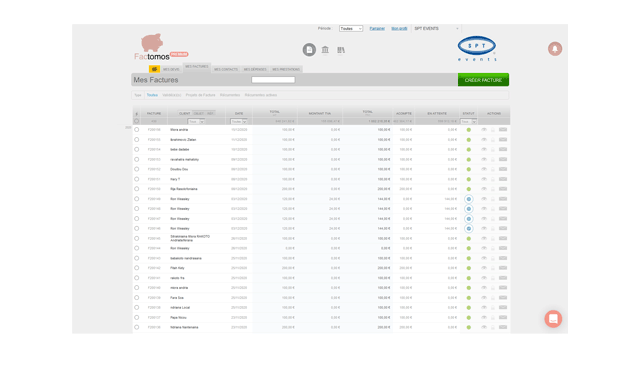Open the Mon profil link
Image resolution: width=640 pixels, height=376 pixels.
point(399,29)
